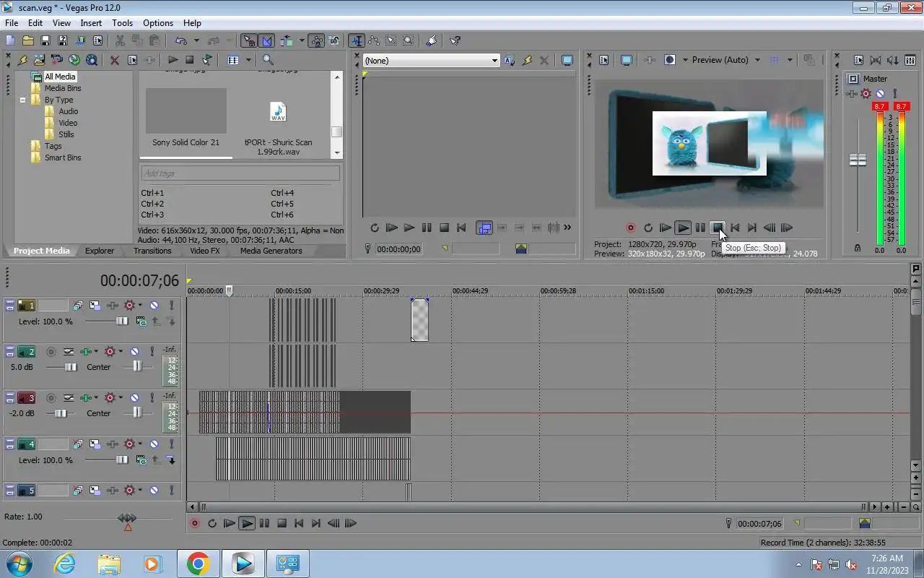
Task: Mute video track 1
Action: point(154,306)
